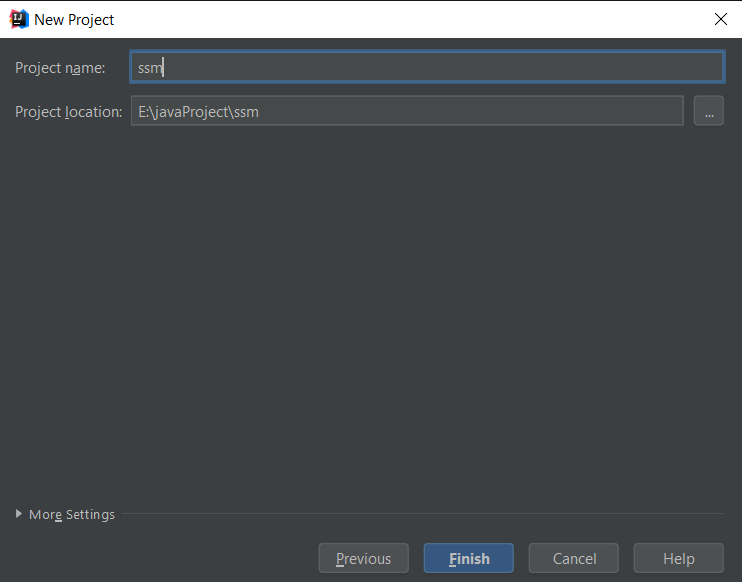Click the E:\javaProject\ssm path text
Viewport: 742px width, 582px height.
click(198, 111)
